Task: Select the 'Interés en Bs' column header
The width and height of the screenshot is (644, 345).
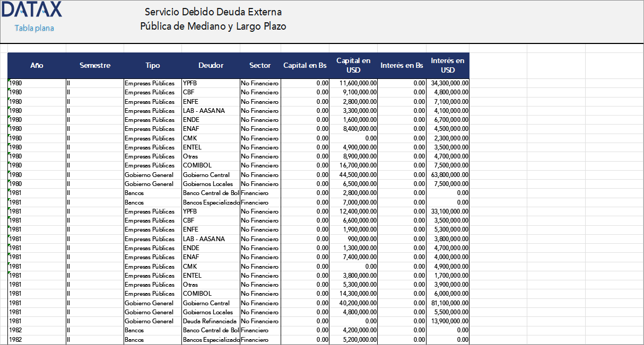Action: pyautogui.click(x=402, y=65)
